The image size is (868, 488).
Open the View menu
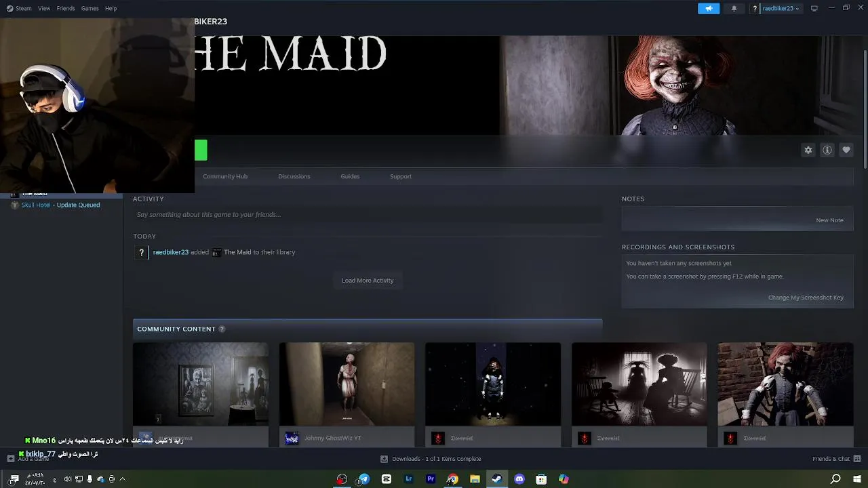click(44, 8)
